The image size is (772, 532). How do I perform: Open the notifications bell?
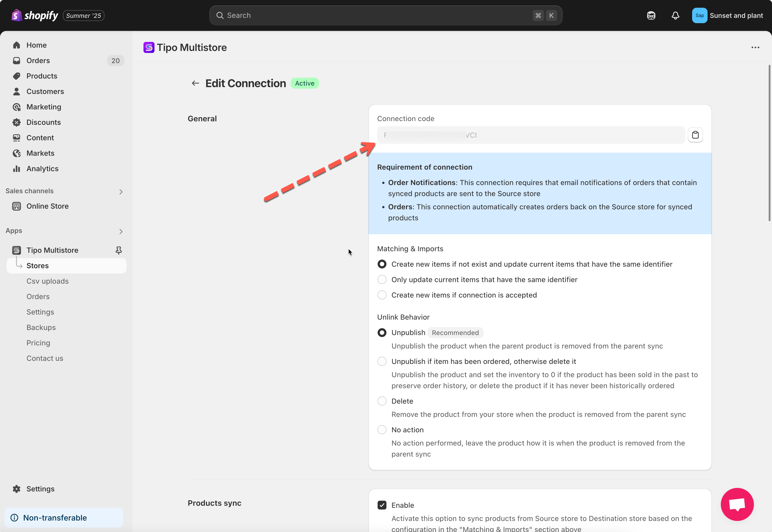point(675,15)
